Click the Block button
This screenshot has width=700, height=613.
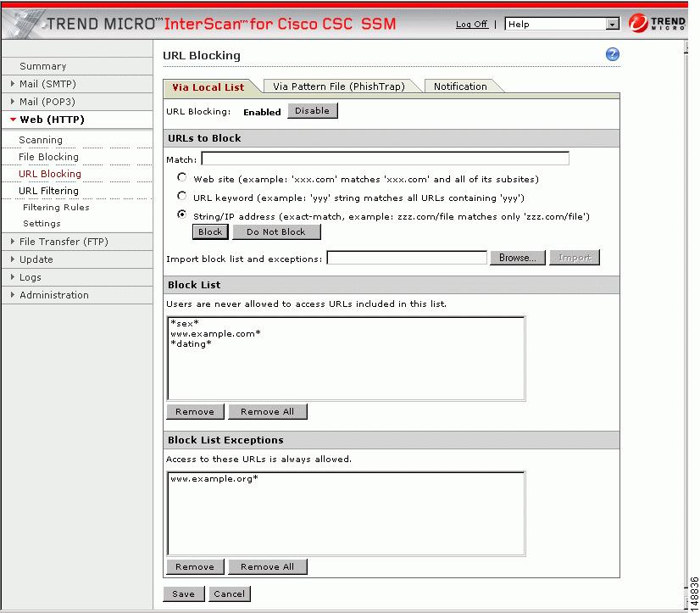pyautogui.click(x=210, y=231)
